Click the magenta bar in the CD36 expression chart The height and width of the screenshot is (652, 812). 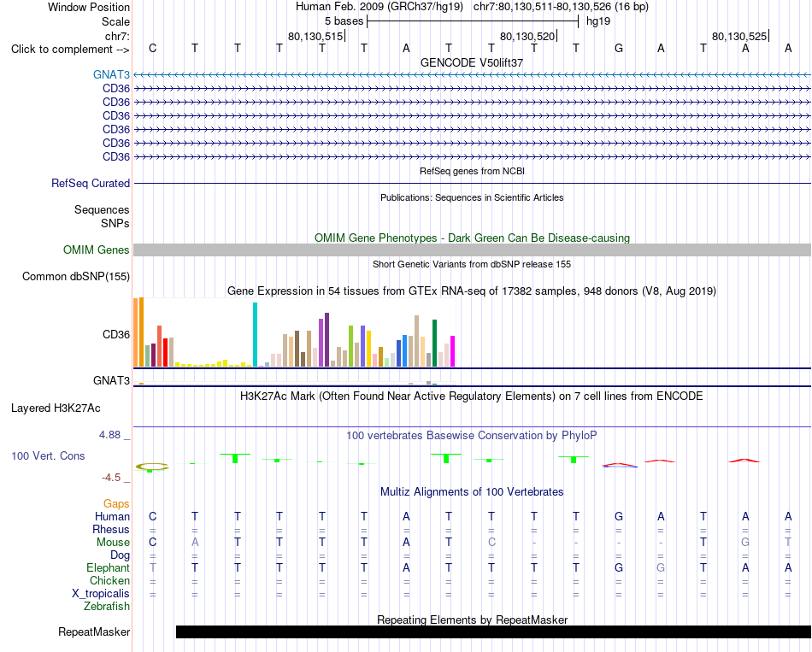[453, 351]
